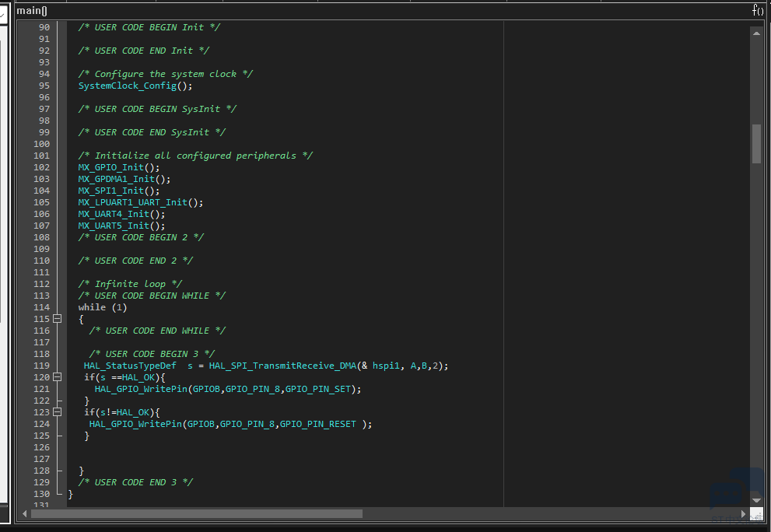This screenshot has height=532, width=771.
Task: Click on hspi1 argument at line 119
Action: tap(386, 366)
